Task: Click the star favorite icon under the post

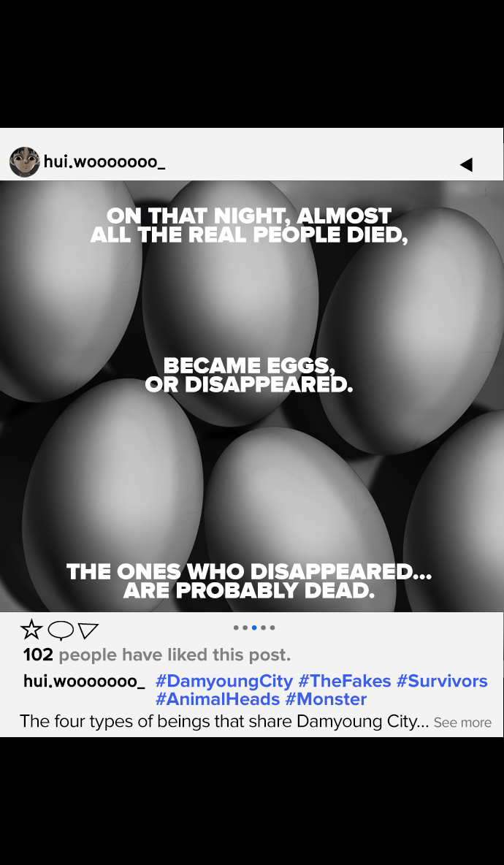Action: 31,630
